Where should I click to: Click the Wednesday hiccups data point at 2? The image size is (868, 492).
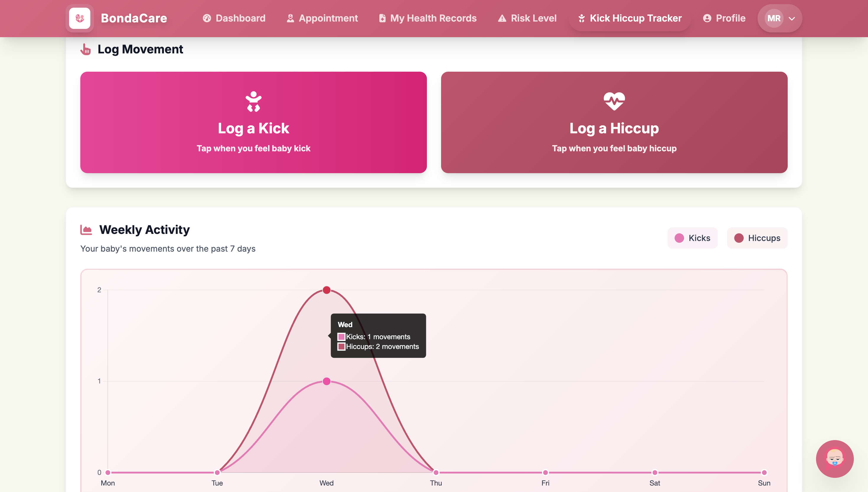pyautogui.click(x=326, y=290)
